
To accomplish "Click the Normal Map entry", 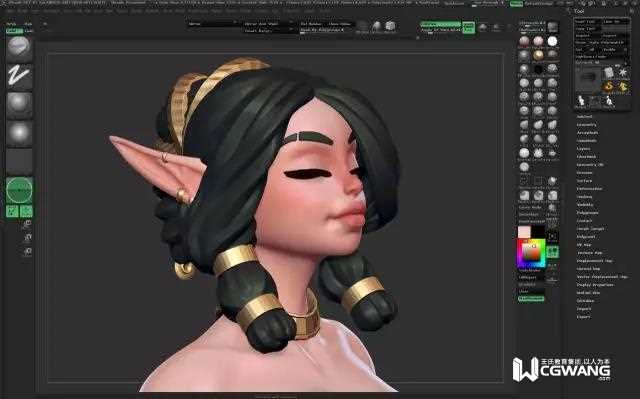I will [x=588, y=269].
